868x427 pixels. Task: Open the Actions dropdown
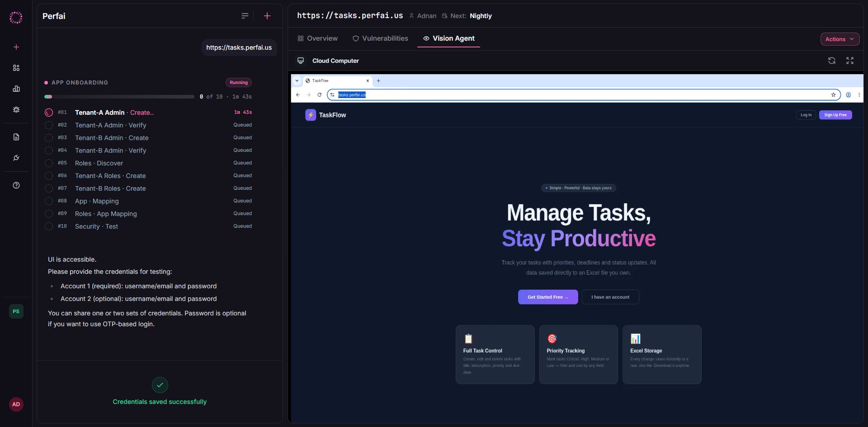tap(840, 39)
